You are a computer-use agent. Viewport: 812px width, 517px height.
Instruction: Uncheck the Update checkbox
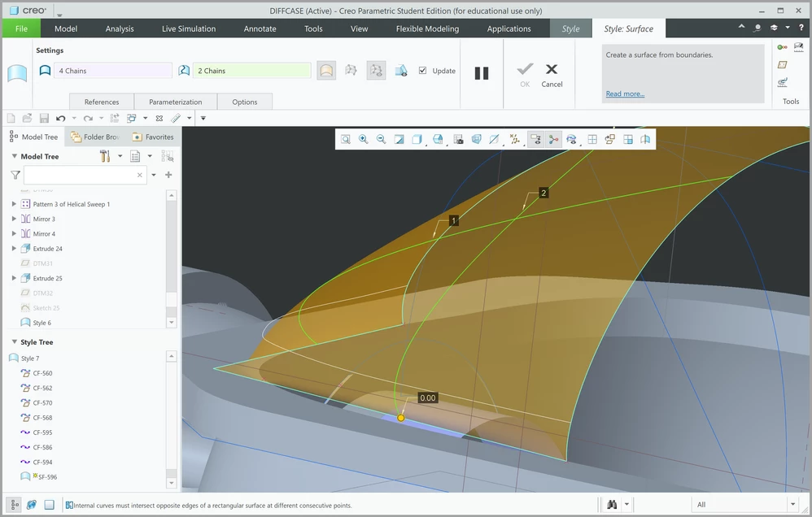[422, 70]
